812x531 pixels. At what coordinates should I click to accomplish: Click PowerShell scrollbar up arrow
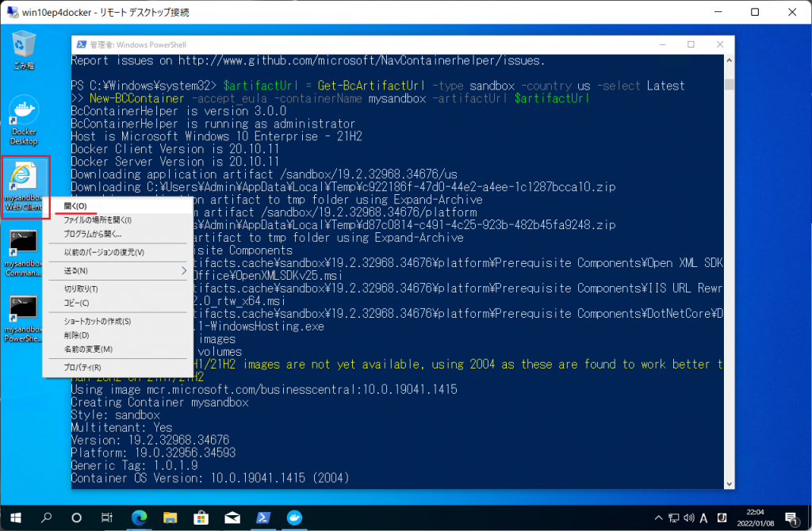click(x=730, y=60)
